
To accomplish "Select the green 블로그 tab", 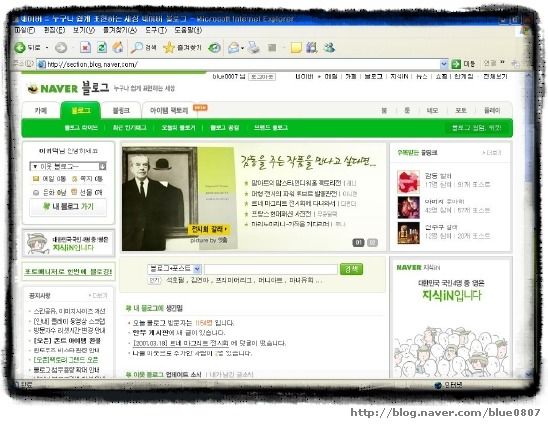I will click(x=81, y=110).
